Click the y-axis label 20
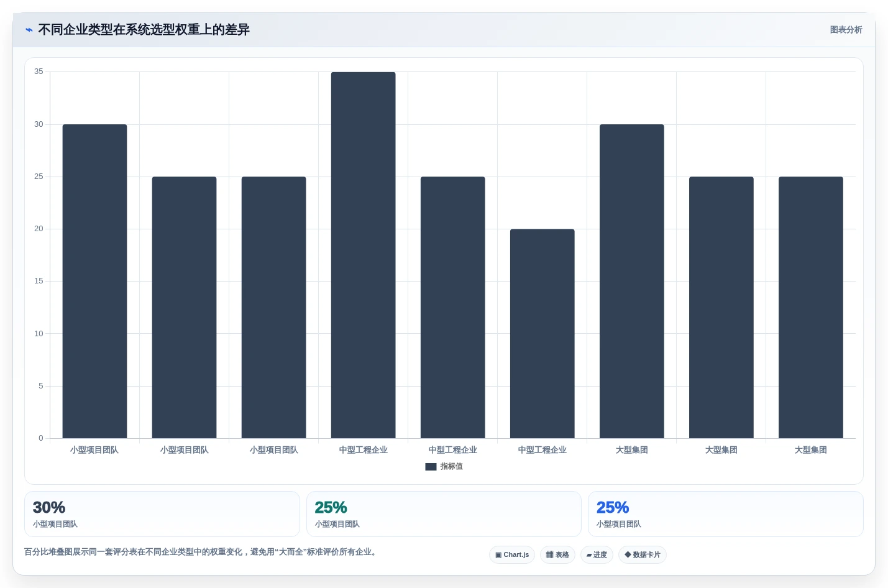This screenshot has height=588, width=888. tap(39, 229)
